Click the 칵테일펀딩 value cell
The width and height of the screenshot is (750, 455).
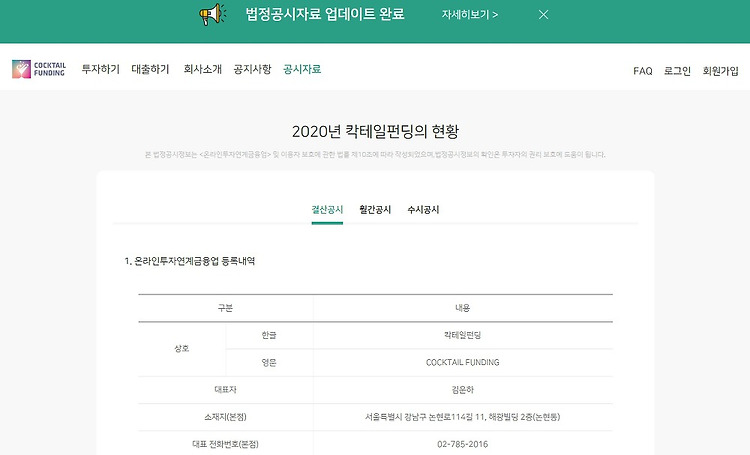(463, 335)
